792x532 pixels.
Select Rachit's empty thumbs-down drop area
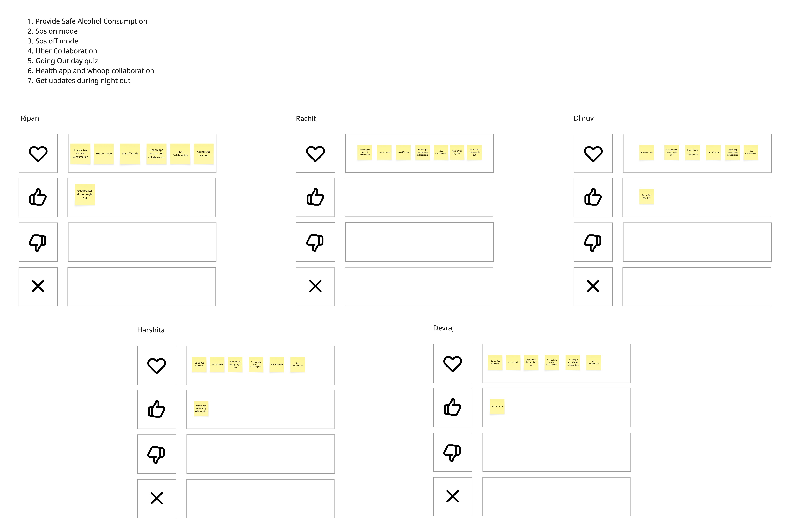419,242
